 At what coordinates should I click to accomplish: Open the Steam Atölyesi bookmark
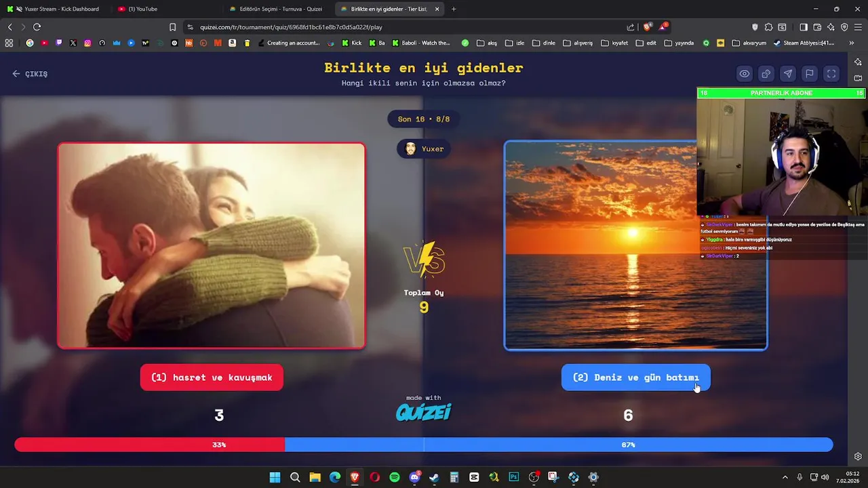tap(804, 43)
